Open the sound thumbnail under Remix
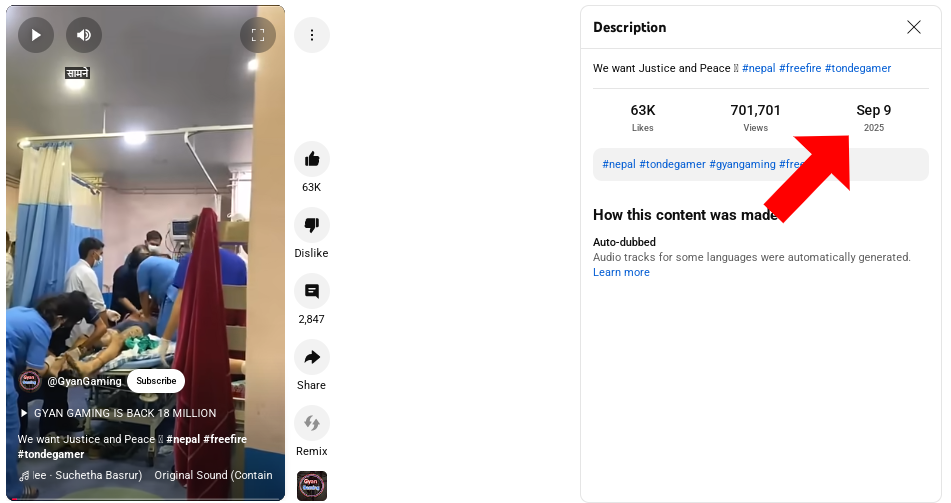The width and height of the screenshot is (951, 503). [312, 486]
